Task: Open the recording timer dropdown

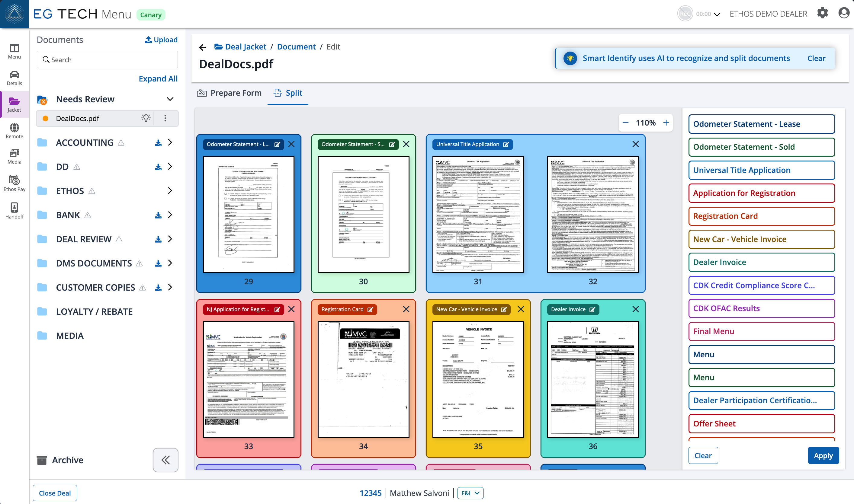Action: [x=717, y=14]
